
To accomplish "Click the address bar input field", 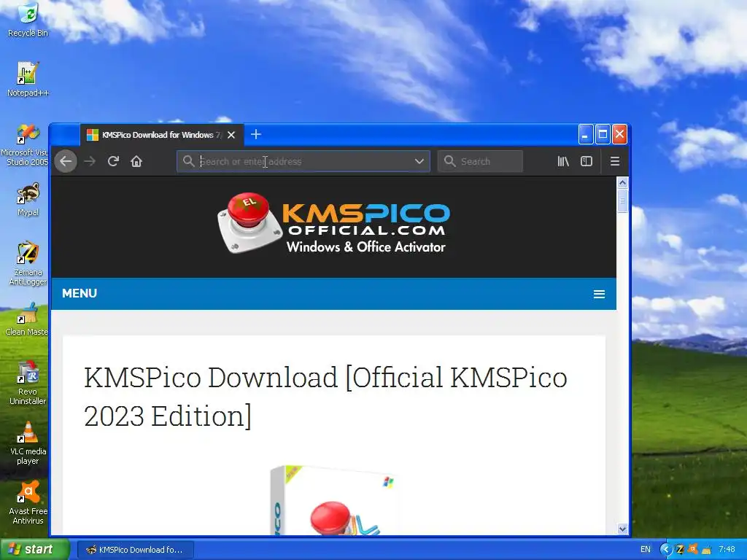I will 305,161.
